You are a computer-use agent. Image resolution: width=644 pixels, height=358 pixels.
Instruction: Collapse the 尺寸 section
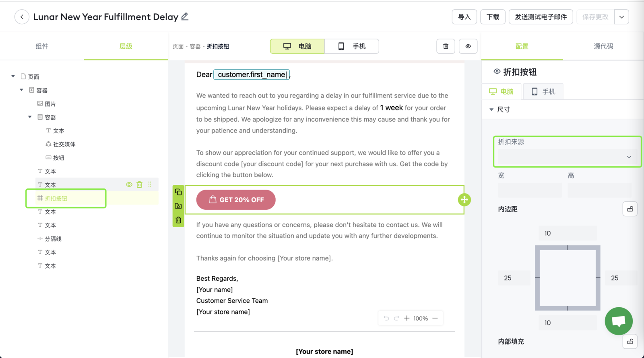pyautogui.click(x=491, y=110)
